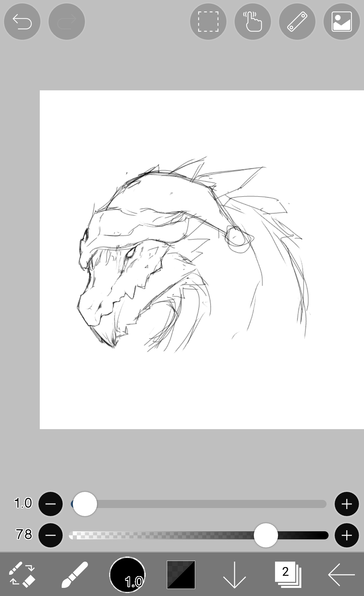
Task: Open the black color swatch picker
Action: (181, 575)
